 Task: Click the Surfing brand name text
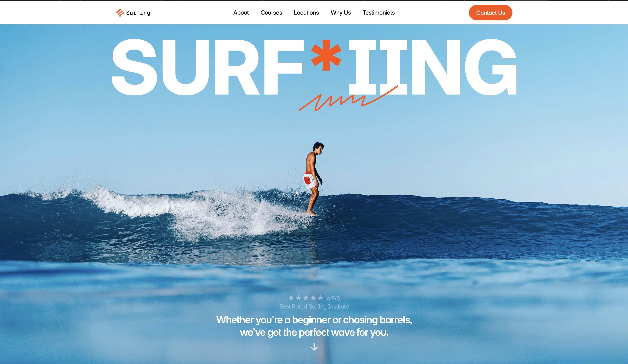138,13
